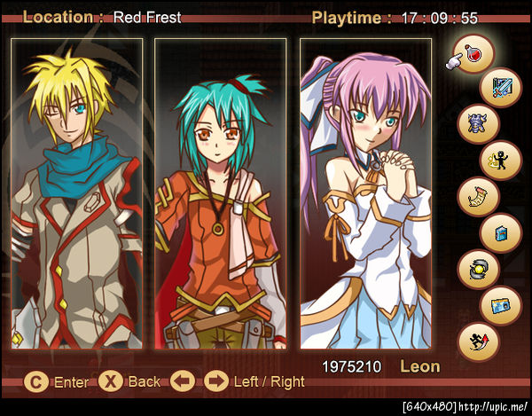Click the left arrow button
This screenshot has height=416, width=532.
click(183, 381)
